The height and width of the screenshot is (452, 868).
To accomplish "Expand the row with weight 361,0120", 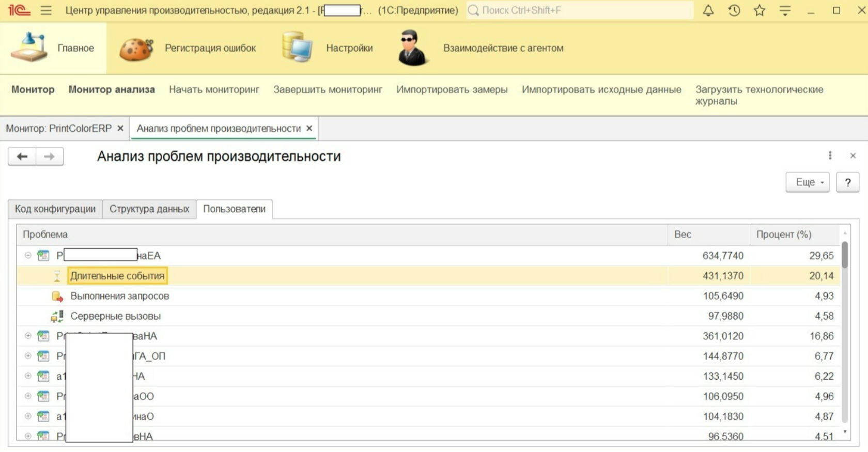I will click(28, 336).
